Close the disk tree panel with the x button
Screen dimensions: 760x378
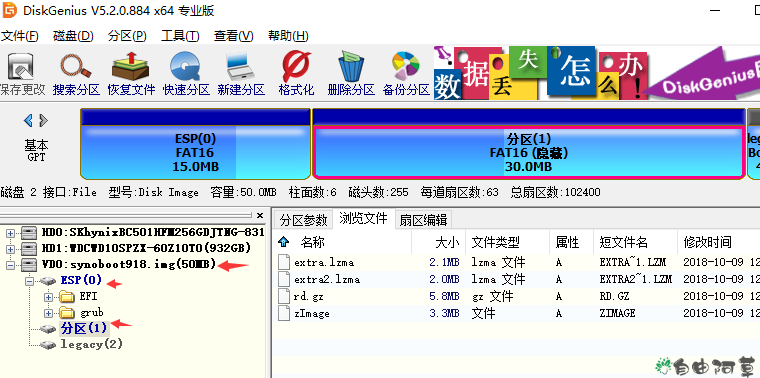[260, 215]
